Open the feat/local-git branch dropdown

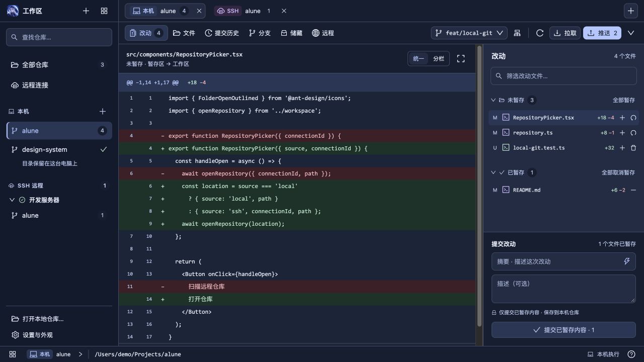(x=469, y=33)
